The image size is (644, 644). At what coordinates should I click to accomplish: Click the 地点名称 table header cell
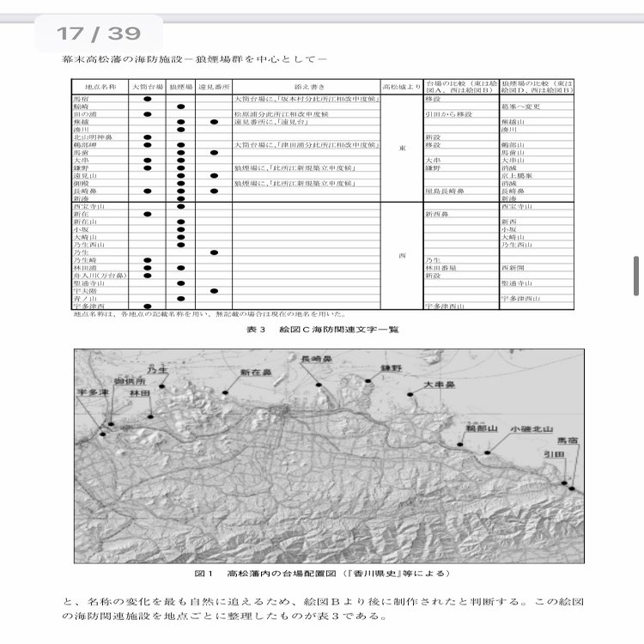[x=100, y=87]
